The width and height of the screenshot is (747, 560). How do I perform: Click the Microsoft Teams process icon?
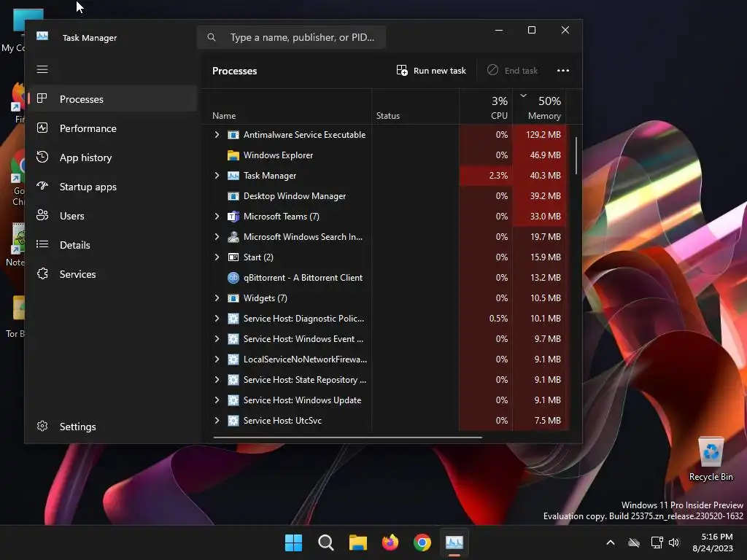click(x=233, y=216)
